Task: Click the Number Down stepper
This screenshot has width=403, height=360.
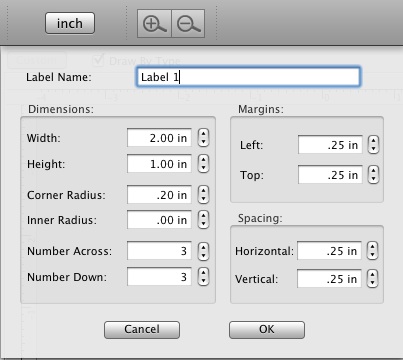Action: click(x=203, y=277)
